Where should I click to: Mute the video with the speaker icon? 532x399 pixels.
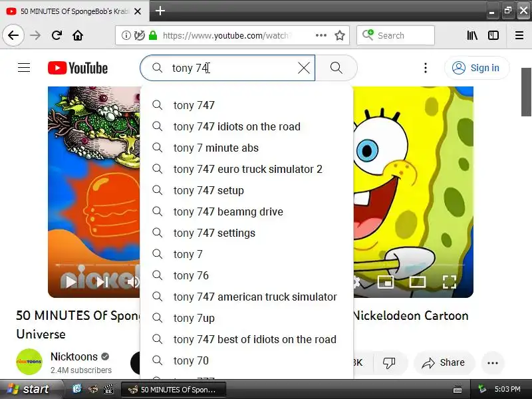tap(132, 282)
